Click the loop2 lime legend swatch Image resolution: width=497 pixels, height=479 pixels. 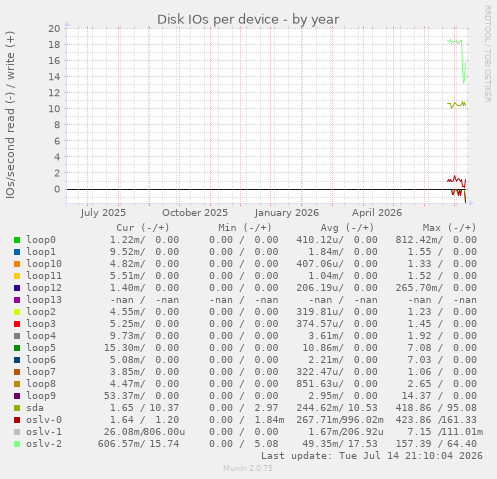pos(17,312)
